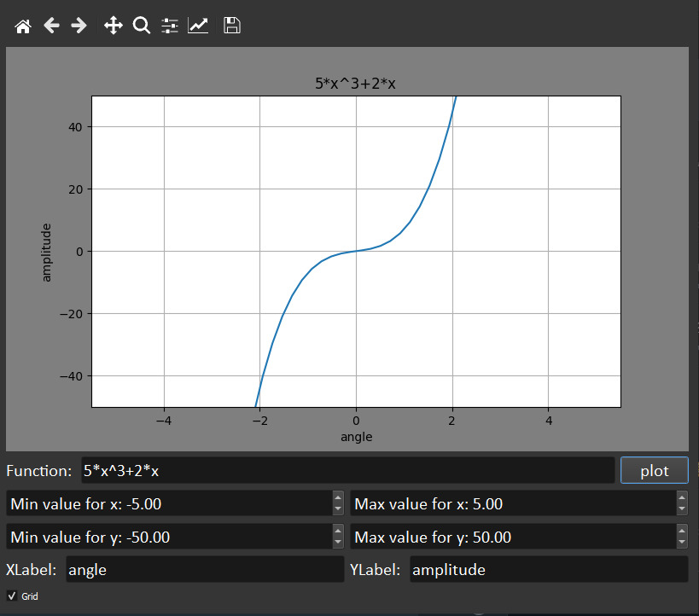Click the y-axis tick label 40
The width and height of the screenshot is (699, 616).
coord(75,127)
